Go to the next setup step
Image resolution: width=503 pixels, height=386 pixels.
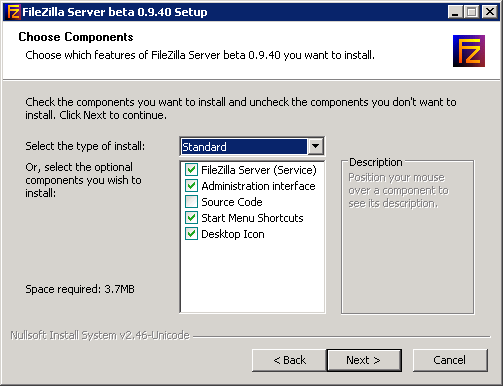[364, 360]
